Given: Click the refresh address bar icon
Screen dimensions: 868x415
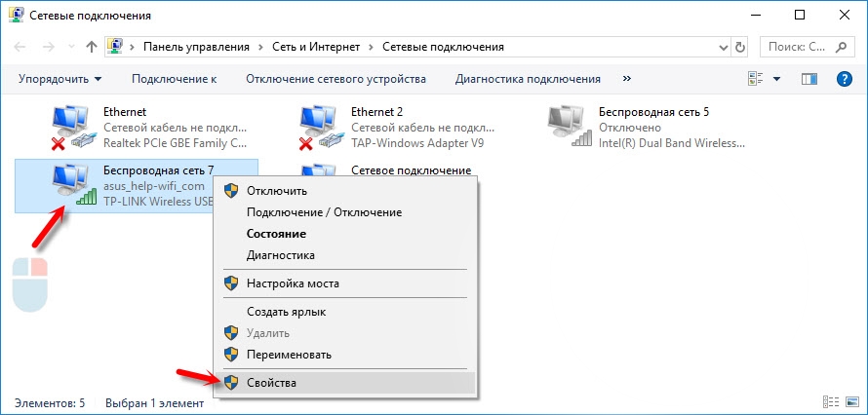Looking at the screenshot, I should pyautogui.click(x=742, y=47).
